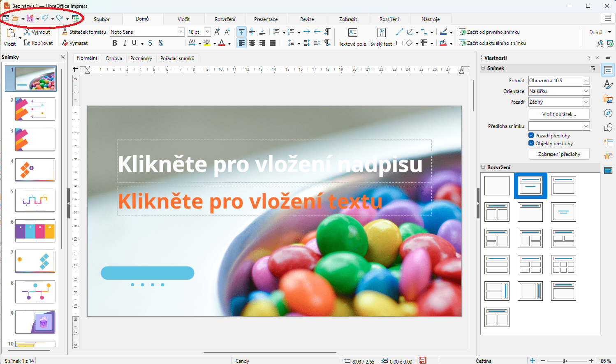Click the fit slide to window icon

tap(532, 360)
